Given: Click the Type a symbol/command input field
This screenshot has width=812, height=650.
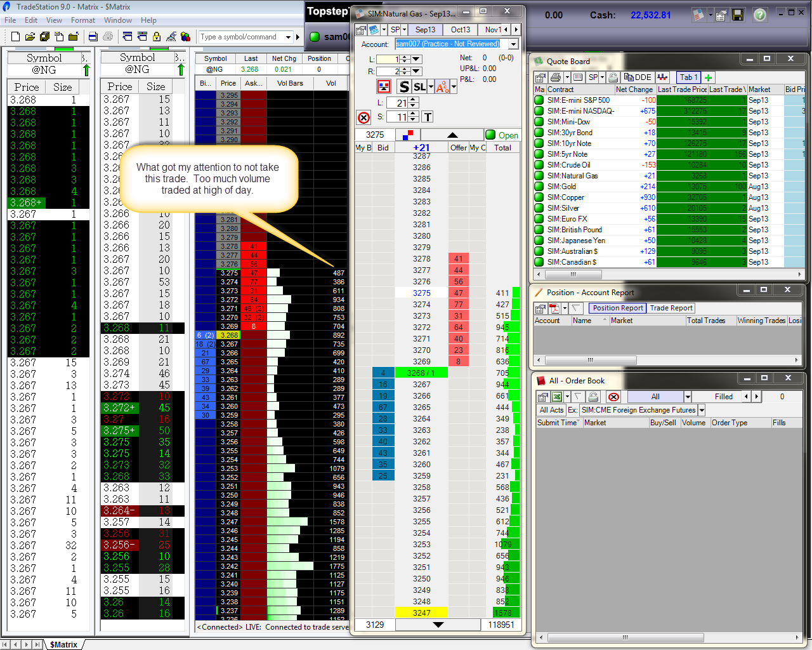Looking at the screenshot, I should pyautogui.click(x=241, y=37).
